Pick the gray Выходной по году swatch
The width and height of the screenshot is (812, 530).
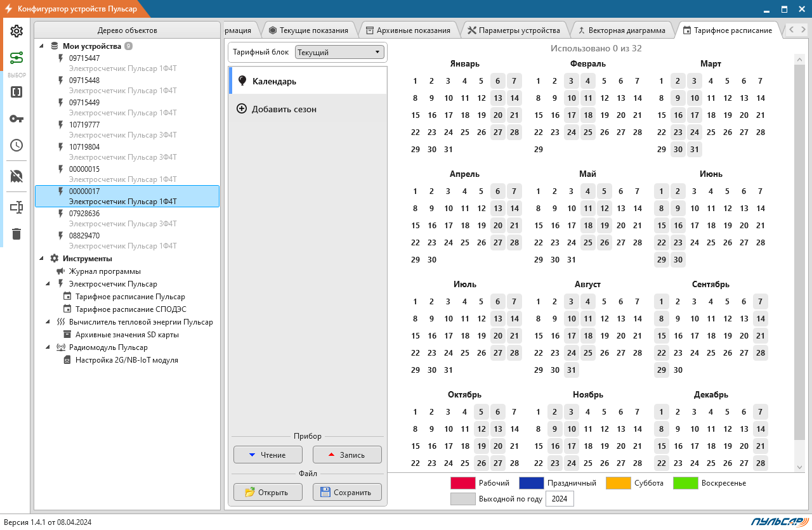click(x=462, y=499)
